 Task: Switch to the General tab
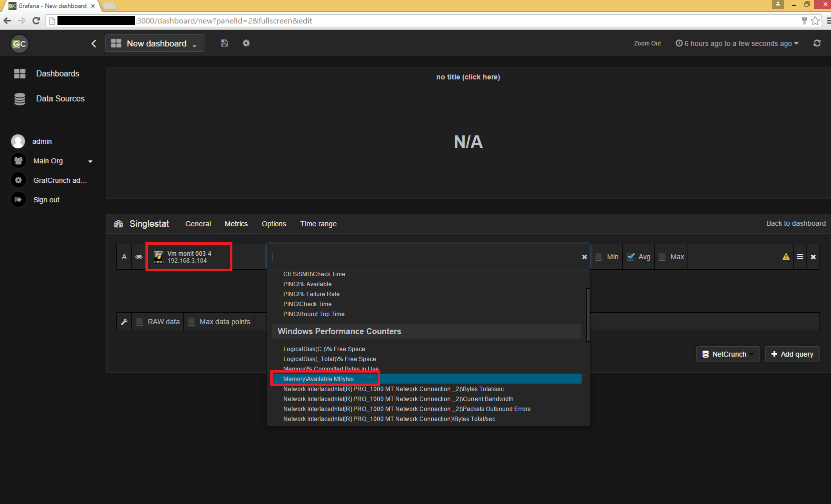(x=198, y=224)
